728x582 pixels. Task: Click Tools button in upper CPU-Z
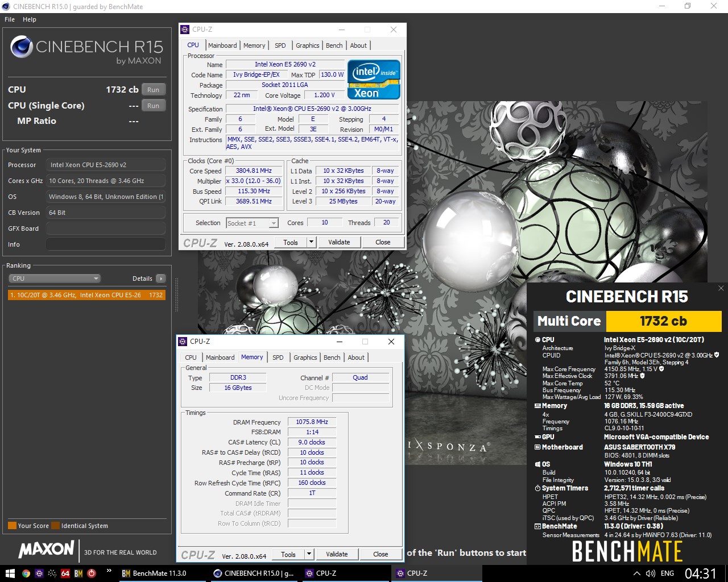click(291, 242)
